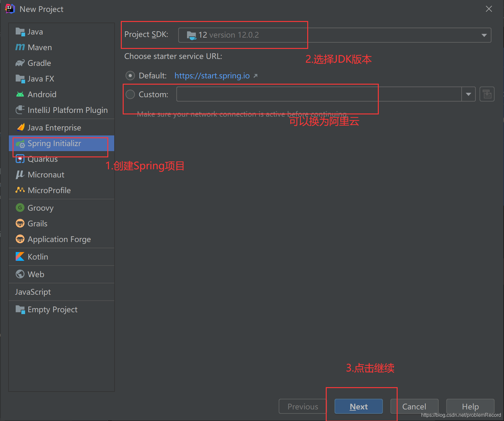Click the IntelliJ Platform Plugin icon
Viewport: 504px width, 421px height.
point(20,110)
